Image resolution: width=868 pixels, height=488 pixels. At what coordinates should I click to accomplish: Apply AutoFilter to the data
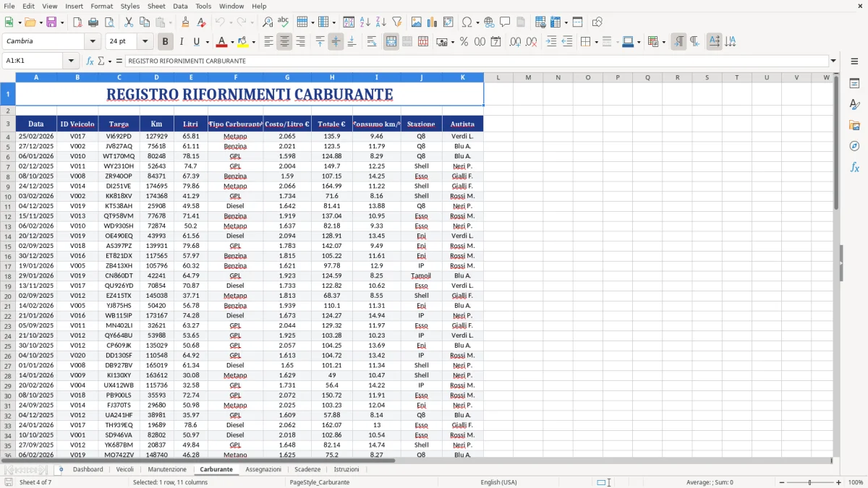coord(396,22)
